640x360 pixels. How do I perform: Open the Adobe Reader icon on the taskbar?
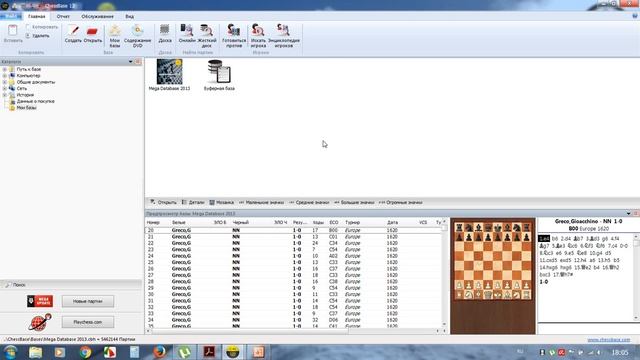(x=209, y=352)
